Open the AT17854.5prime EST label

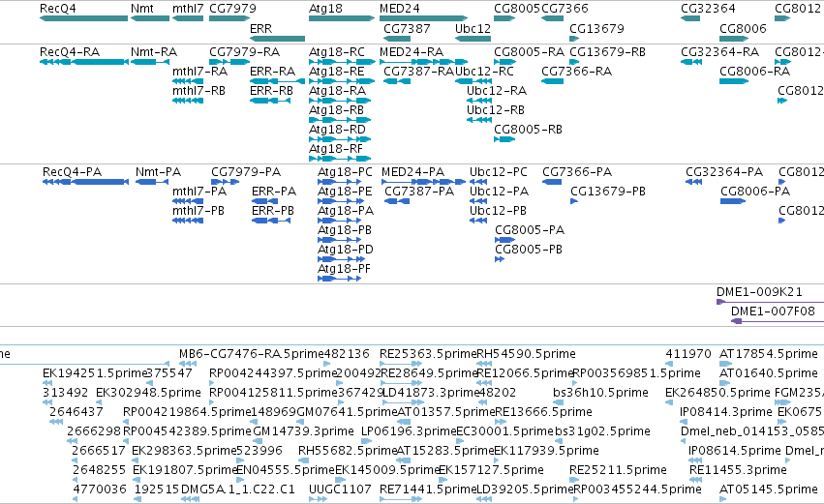[768, 354]
